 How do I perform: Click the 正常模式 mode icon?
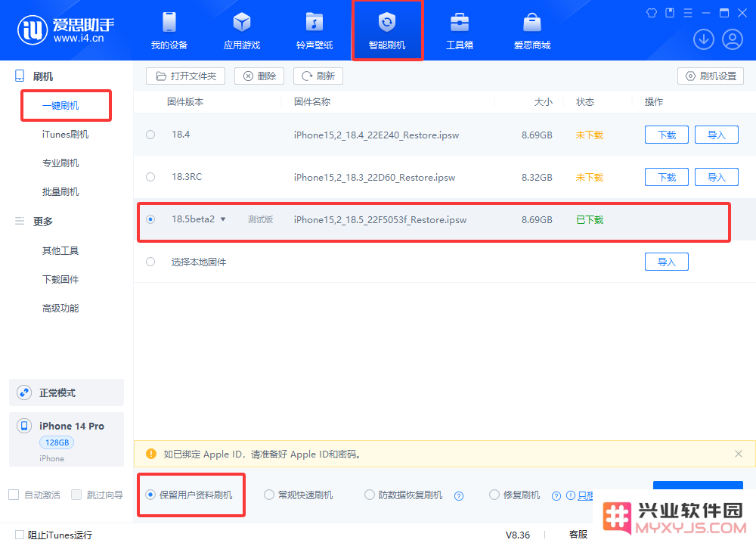(x=24, y=392)
